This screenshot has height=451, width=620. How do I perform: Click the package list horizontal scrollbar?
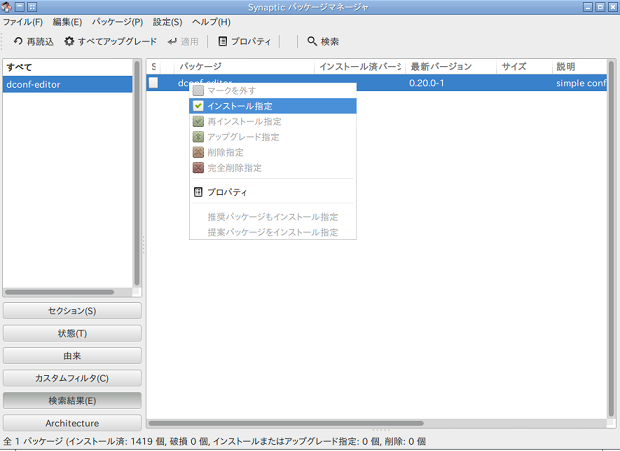[x=286, y=423]
